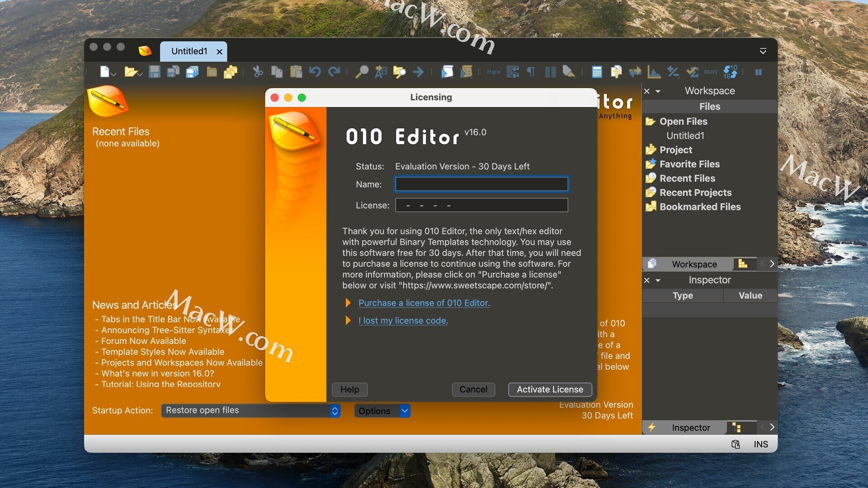Click the highlighter tool icon
Screen dimensions: 868x488
tap(569, 72)
